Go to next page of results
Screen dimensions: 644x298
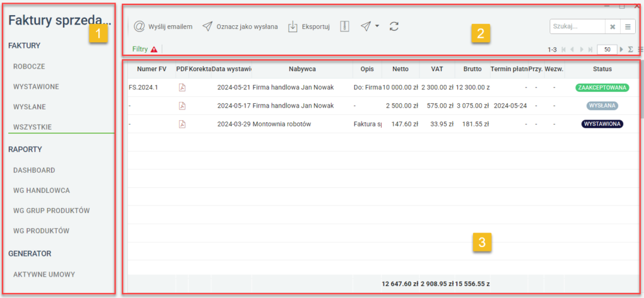coord(582,49)
